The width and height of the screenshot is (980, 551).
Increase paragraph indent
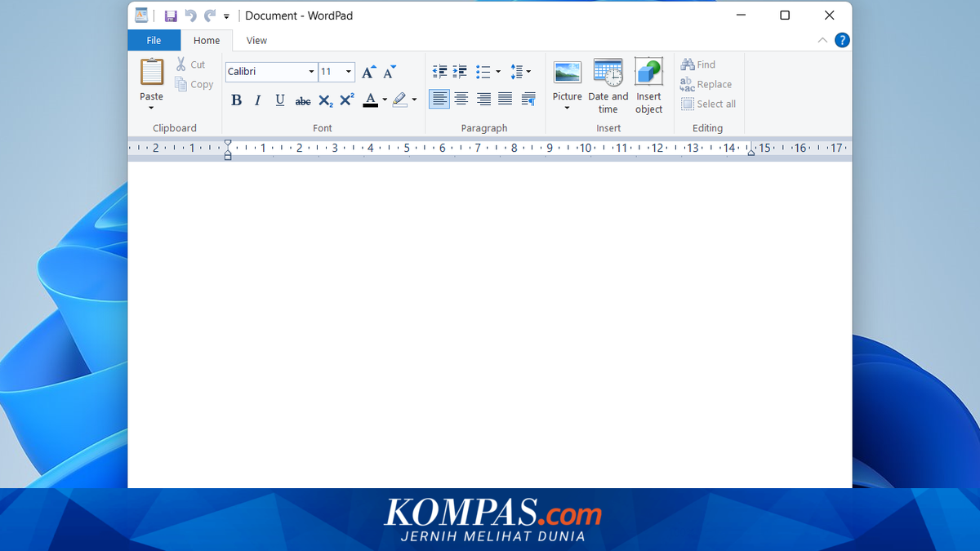[x=461, y=72]
